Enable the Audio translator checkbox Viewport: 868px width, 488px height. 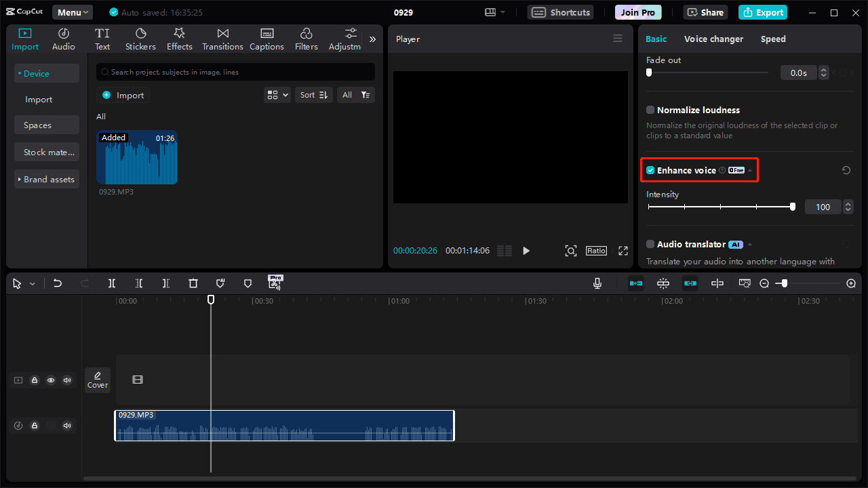[x=650, y=244]
